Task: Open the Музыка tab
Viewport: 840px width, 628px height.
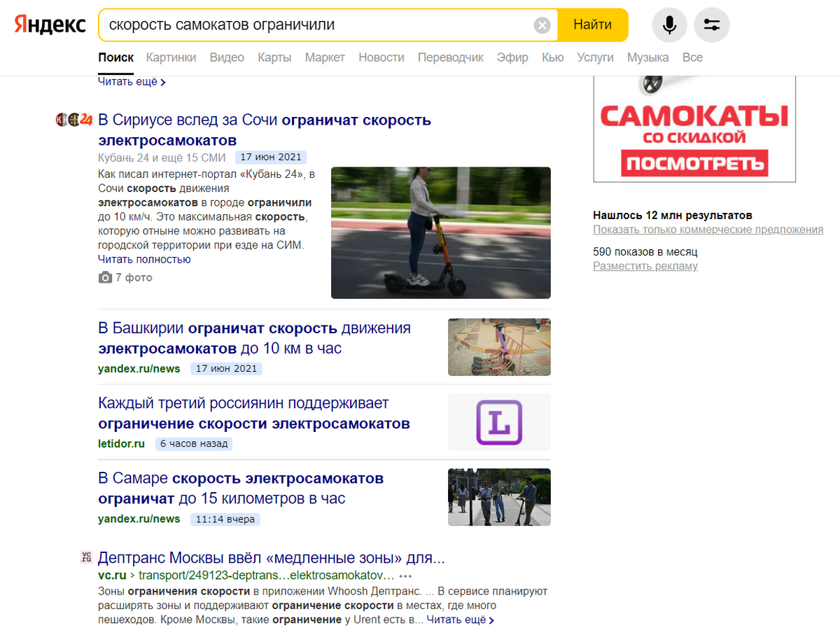Action: pos(647,57)
